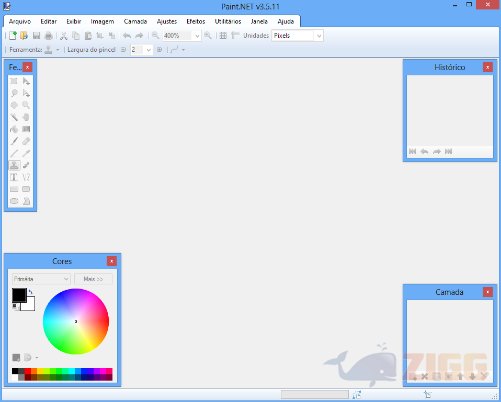Open the Unidades Pixels dropdown
Screen dimensions: 501x402
(319, 36)
